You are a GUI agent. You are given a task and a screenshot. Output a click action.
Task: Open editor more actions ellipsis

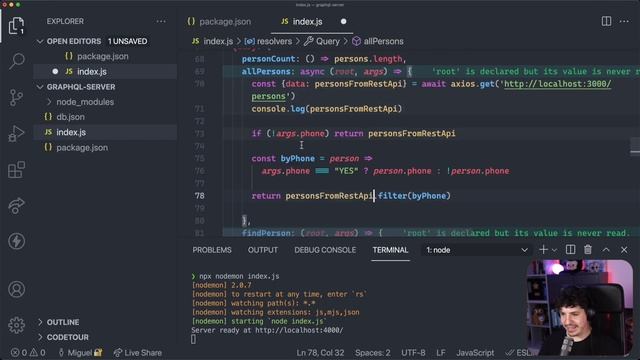(624, 21)
